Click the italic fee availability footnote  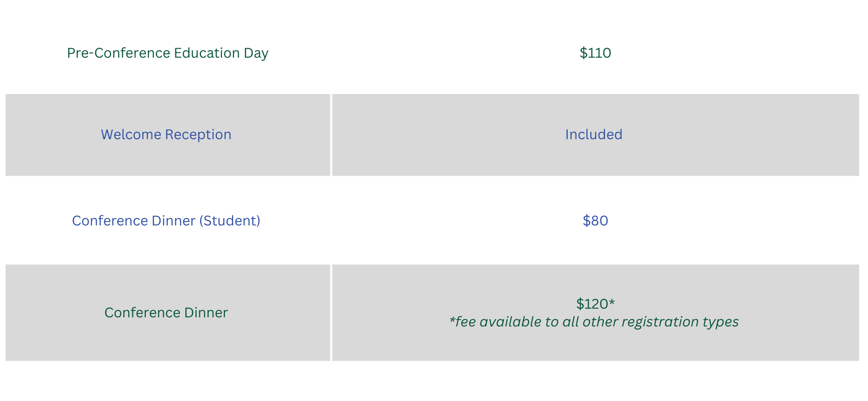pos(594,322)
